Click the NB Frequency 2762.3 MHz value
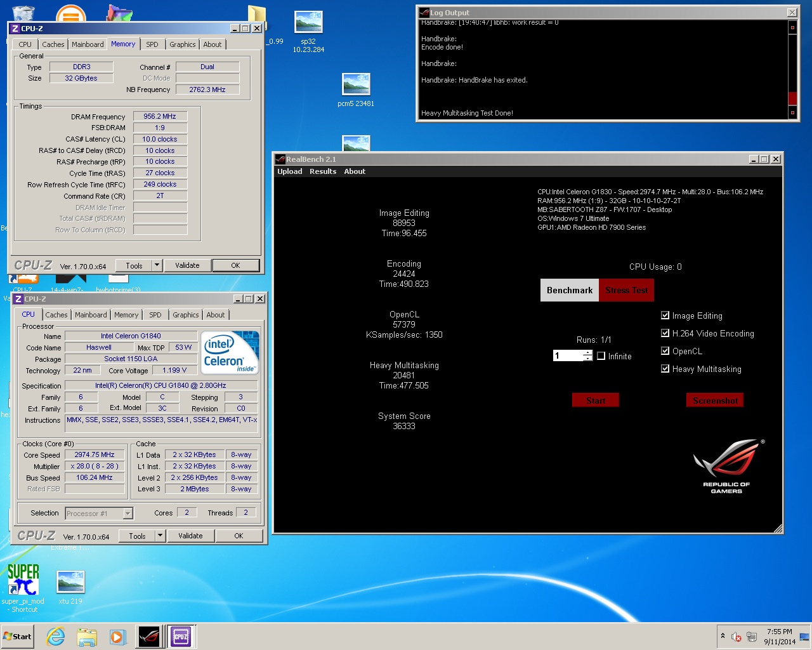This screenshot has height=650, width=812. (x=207, y=90)
